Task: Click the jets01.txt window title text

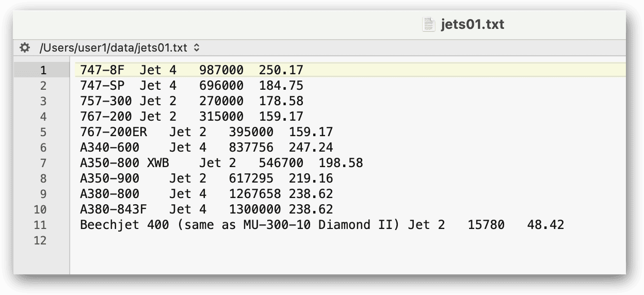Action: pyautogui.click(x=472, y=24)
